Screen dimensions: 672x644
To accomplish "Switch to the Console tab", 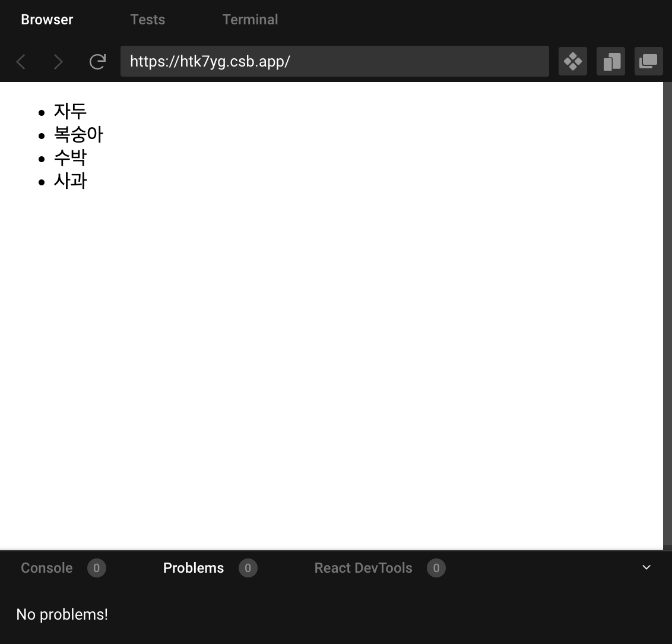I will (x=46, y=568).
